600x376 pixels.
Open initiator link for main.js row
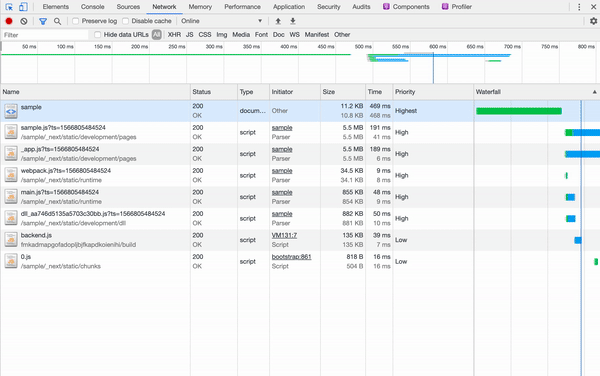pos(282,192)
